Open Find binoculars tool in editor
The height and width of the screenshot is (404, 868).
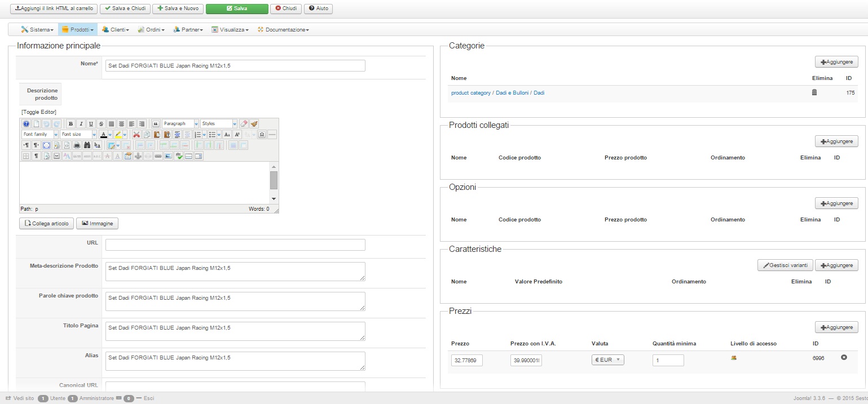click(87, 145)
